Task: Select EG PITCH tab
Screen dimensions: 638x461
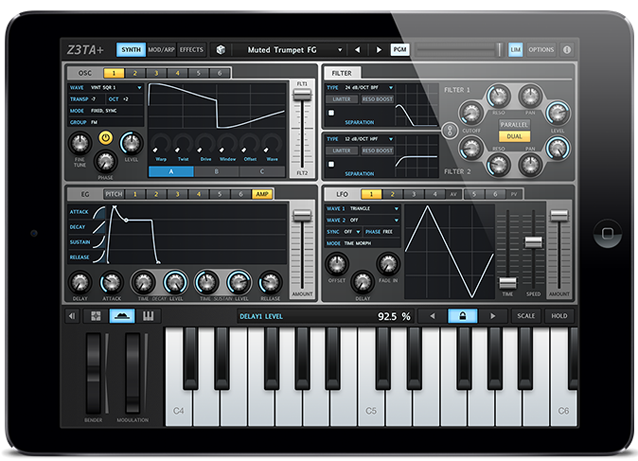Action: (x=114, y=194)
